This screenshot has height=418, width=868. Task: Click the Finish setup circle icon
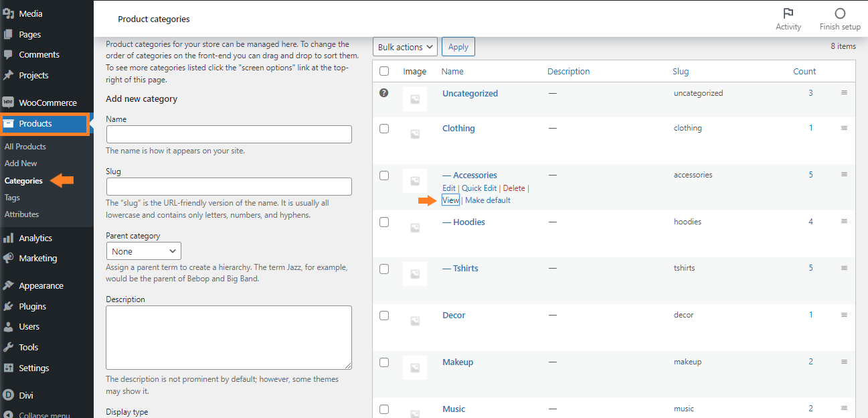tap(840, 14)
